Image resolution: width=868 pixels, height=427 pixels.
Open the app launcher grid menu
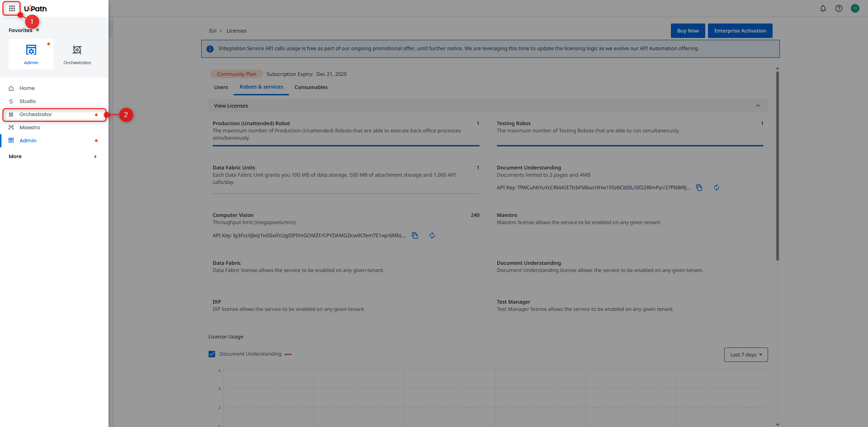coord(12,9)
